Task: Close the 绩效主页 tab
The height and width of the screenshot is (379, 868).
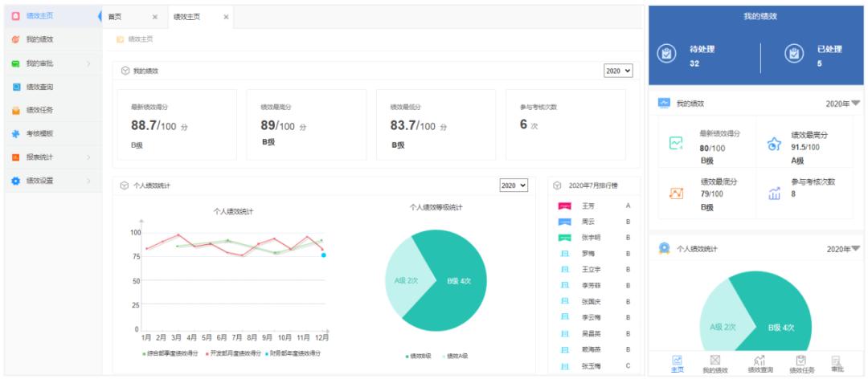Action: click(226, 17)
